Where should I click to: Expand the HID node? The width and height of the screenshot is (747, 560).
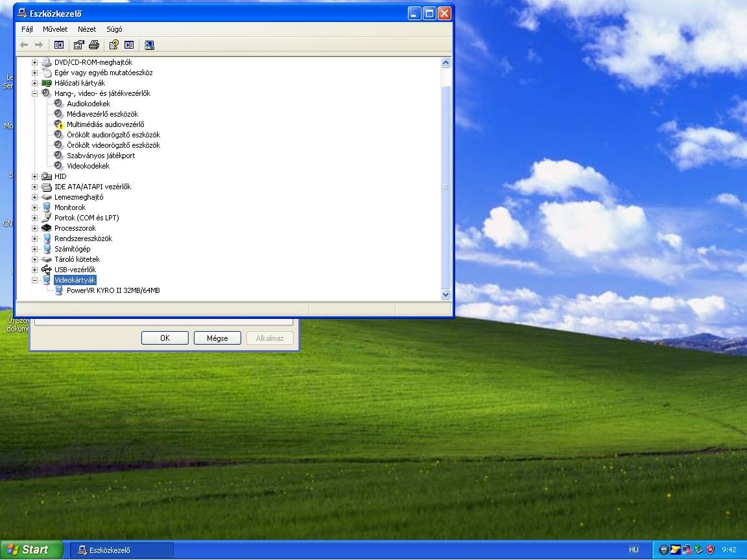click(34, 177)
